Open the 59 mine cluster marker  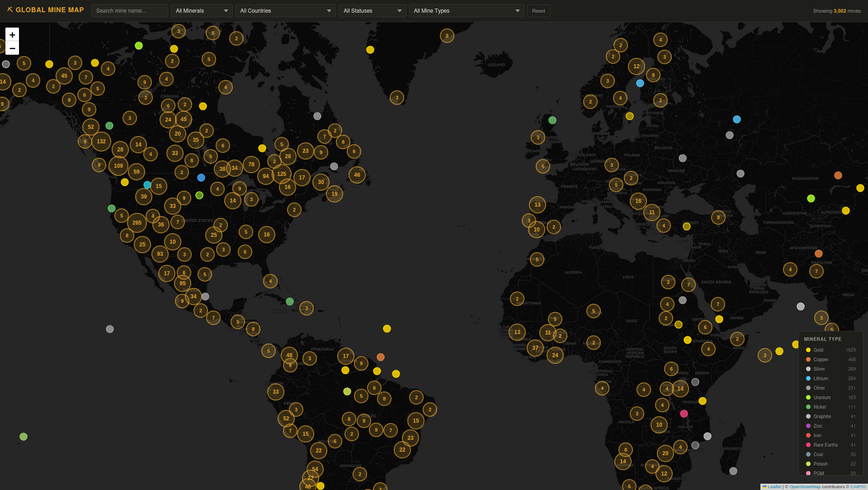click(137, 172)
